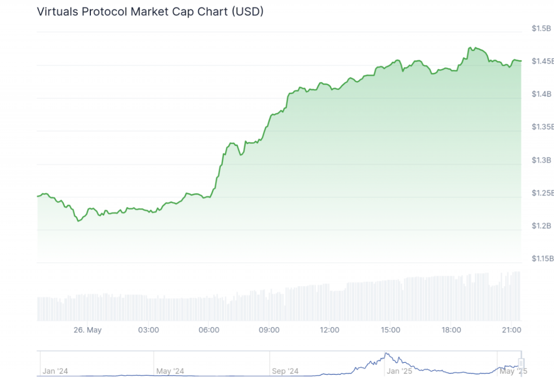Screen dimensions: 554x392
Task: Click the $1.3B y-axis label
Action: [x=542, y=160]
